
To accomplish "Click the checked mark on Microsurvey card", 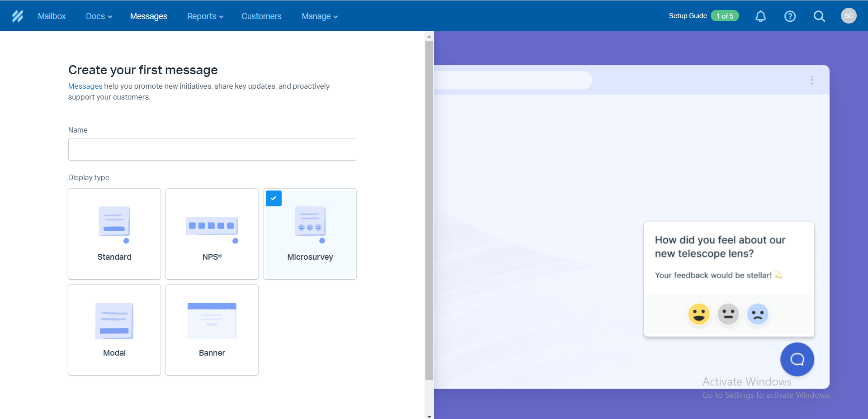I will [x=274, y=198].
